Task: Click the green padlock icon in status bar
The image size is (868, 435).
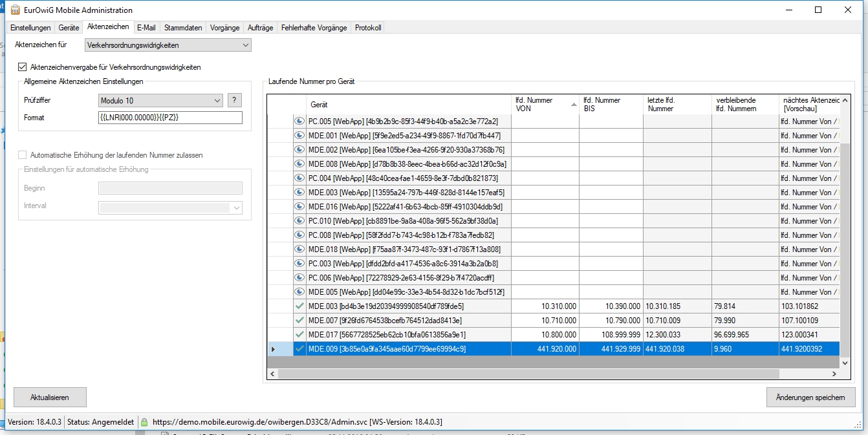Action: (x=144, y=422)
